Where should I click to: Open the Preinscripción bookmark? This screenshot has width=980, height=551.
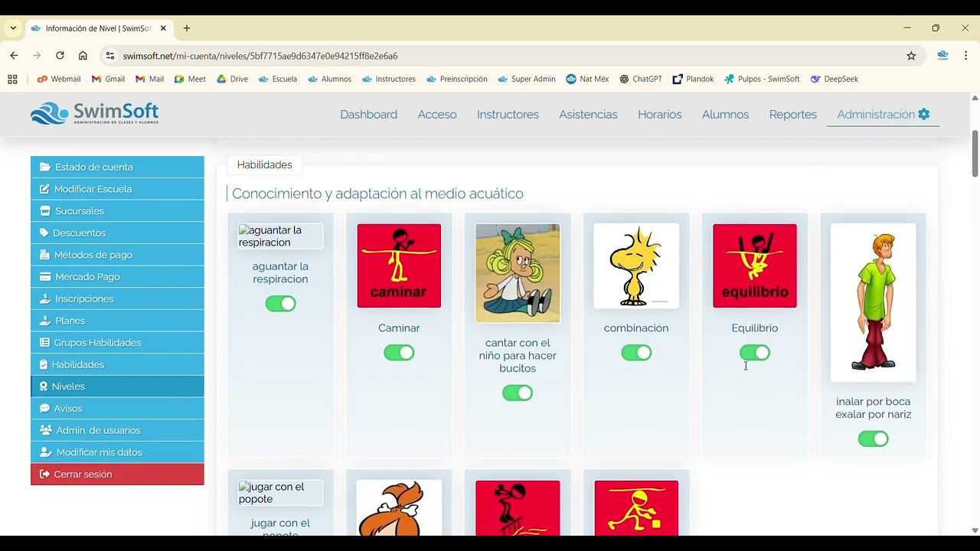coord(456,79)
